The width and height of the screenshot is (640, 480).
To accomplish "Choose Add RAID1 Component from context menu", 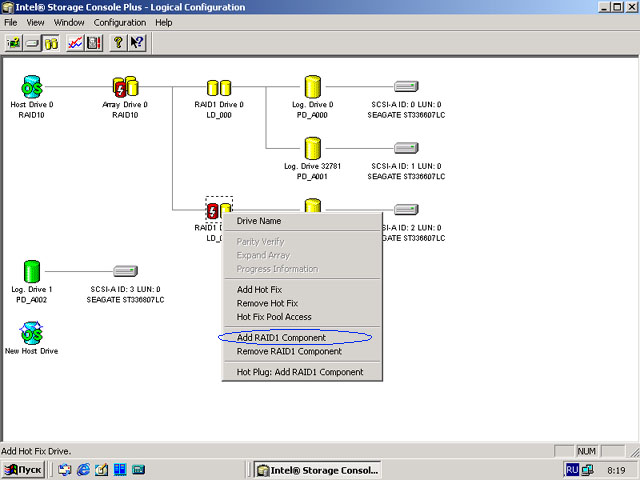I will 281,338.
